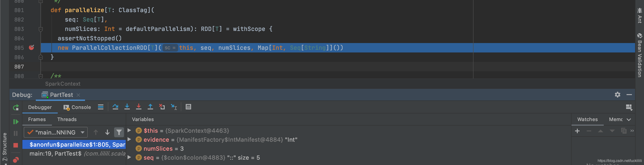Toggle the frames filter funnel button
Image resolution: width=644 pixels, height=165 pixels.
pyautogui.click(x=119, y=132)
